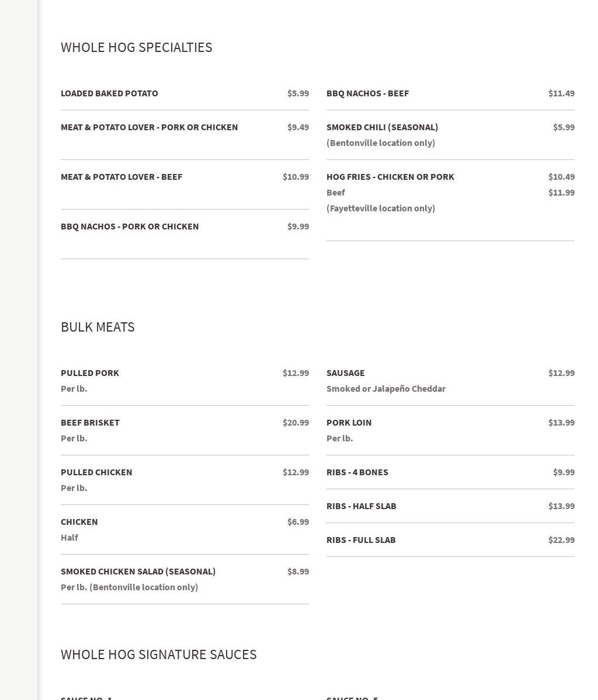The width and height of the screenshot is (598, 700).
Task: Select the Smoked Chili (Seasonal) item
Action: [x=382, y=127]
